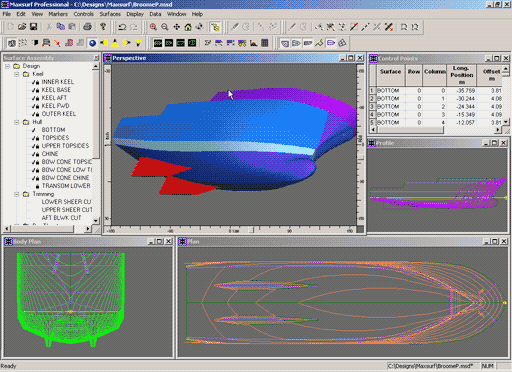This screenshot has height=372, width=512.
Task: Open the Surfaces menu
Action: pos(110,14)
